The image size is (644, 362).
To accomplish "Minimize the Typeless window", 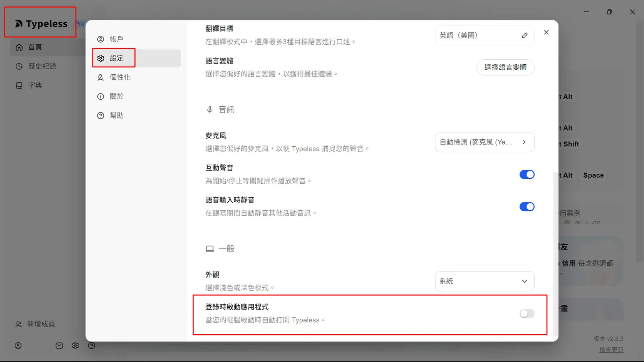I will (586, 12).
